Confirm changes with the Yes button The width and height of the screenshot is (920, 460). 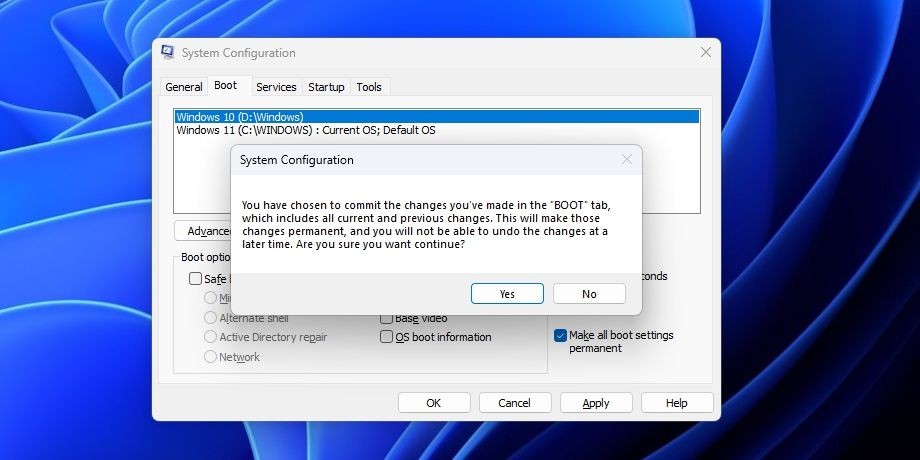[507, 294]
